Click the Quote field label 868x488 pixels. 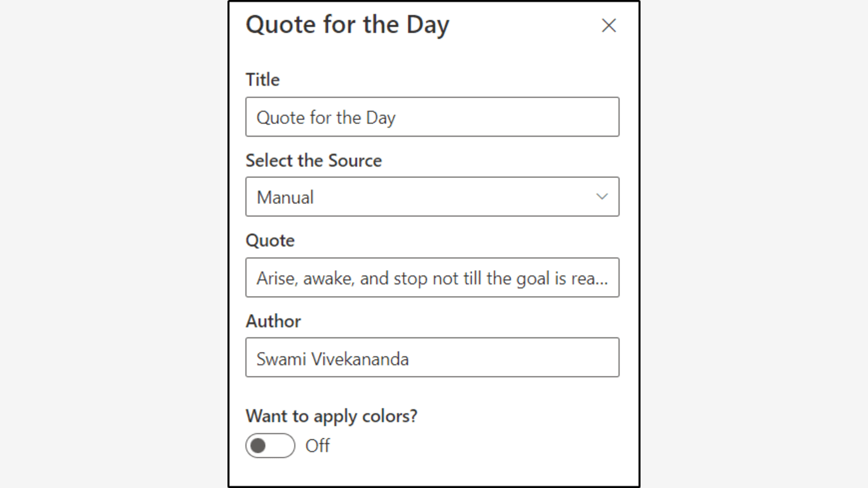(270, 240)
